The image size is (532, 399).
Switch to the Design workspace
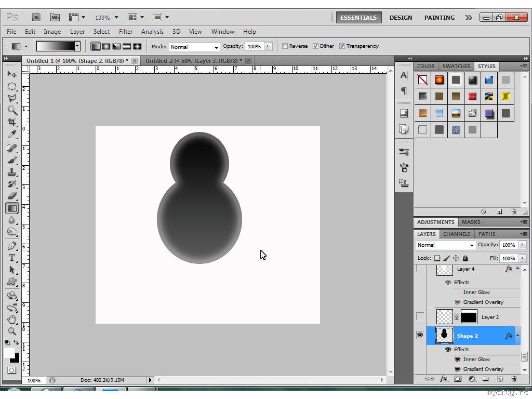[x=401, y=17]
